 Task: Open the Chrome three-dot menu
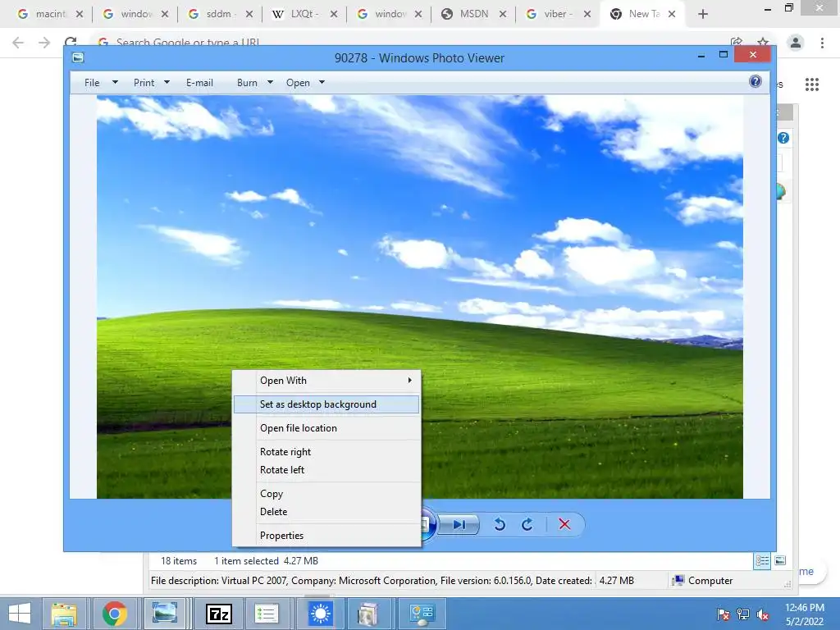[x=822, y=43]
